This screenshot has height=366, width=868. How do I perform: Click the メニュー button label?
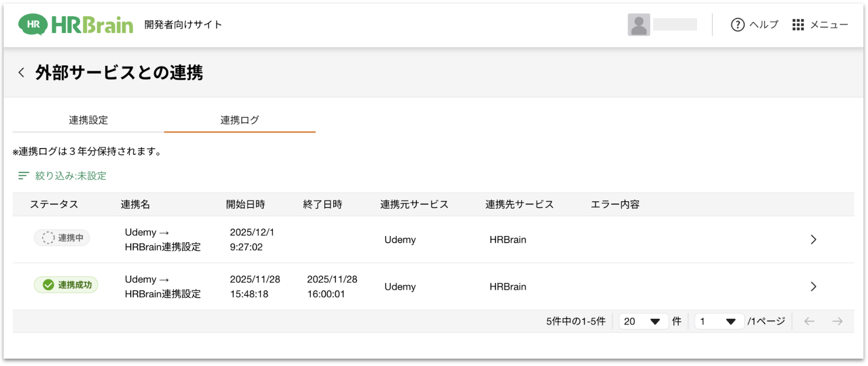coord(829,25)
